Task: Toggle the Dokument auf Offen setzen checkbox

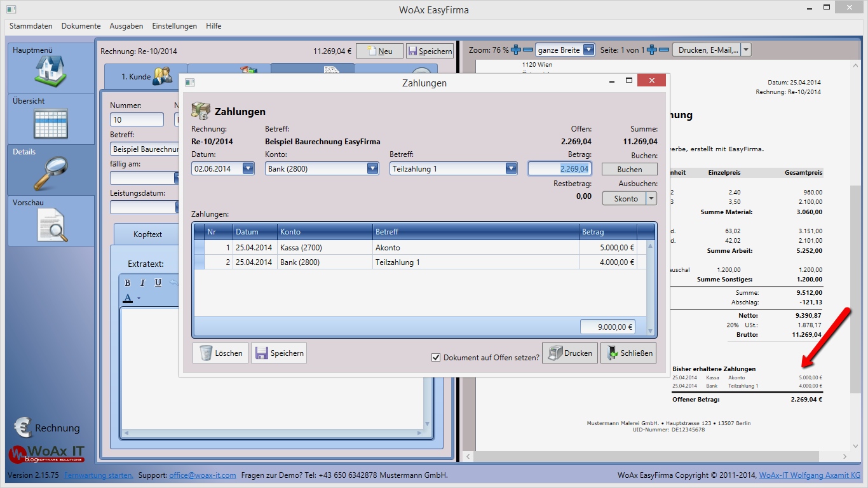Action: pos(436,358)
